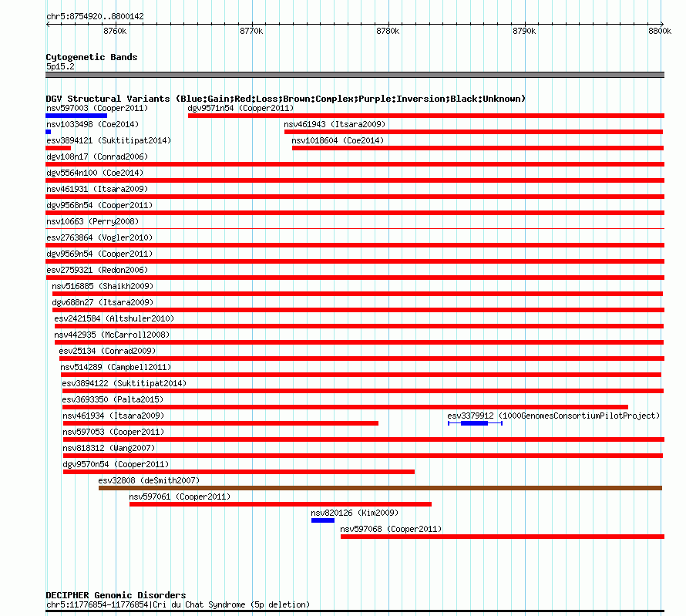Screen dimensions: 686x616
Task: Click the nsv818312 (Wang2007) label
Action: (109, 448)
